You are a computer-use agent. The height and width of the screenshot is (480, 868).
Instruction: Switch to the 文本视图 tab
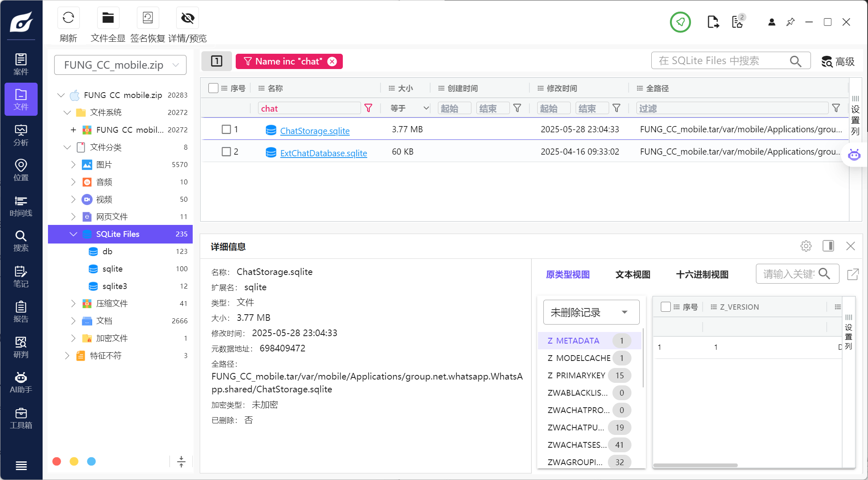[633, 275]
